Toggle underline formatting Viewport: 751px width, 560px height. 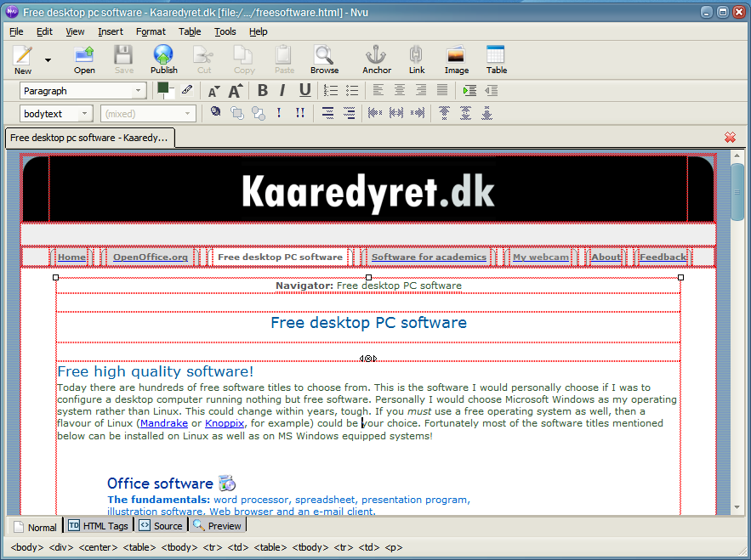point(304,90)
